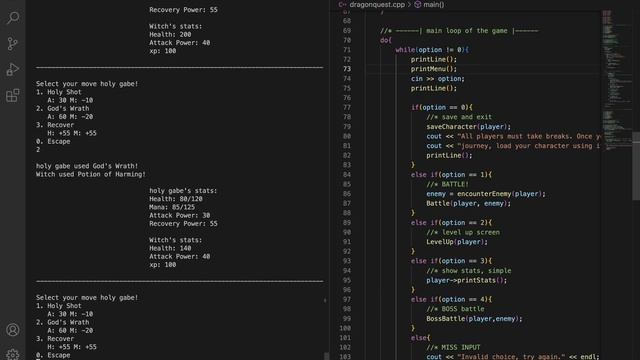
Task: Click the terminal panel scrollbar
Action: tap(326, 356)
